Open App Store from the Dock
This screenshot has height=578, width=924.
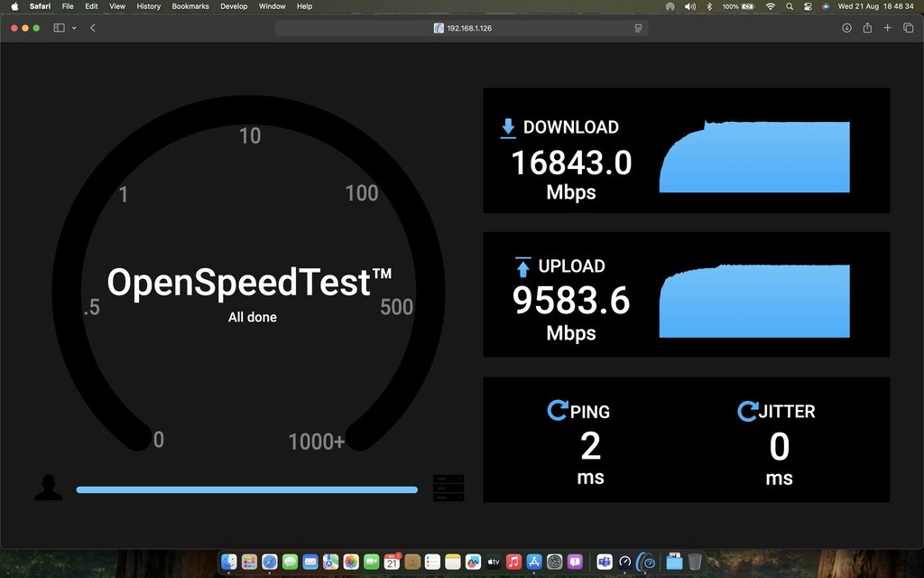coord(534,562)
